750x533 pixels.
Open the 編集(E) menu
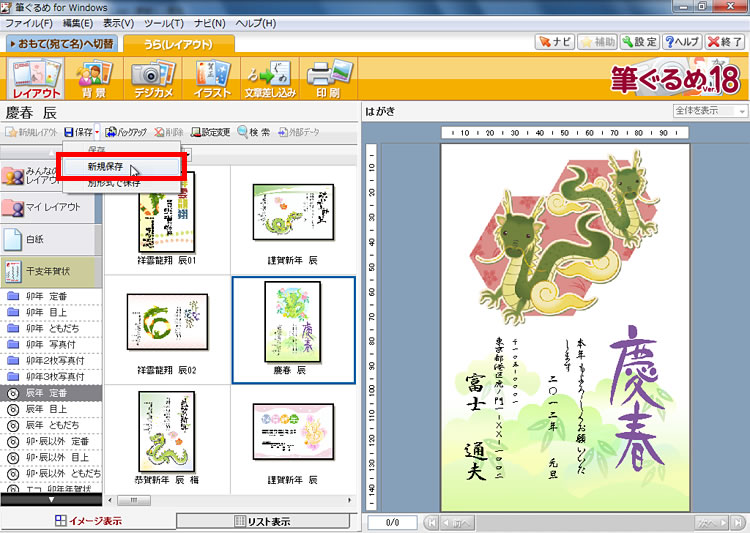point(78,23)
